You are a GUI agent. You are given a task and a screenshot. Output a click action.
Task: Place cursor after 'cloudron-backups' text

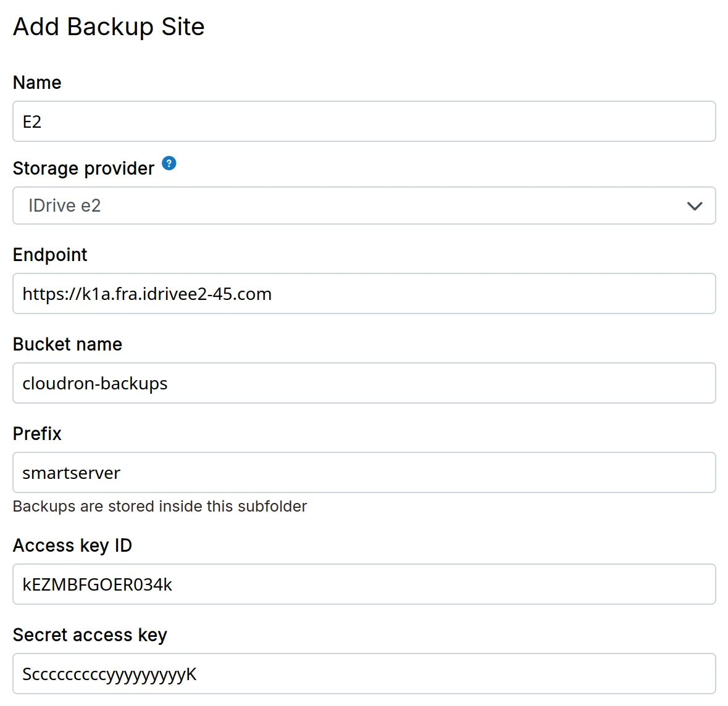pos(169,383)
